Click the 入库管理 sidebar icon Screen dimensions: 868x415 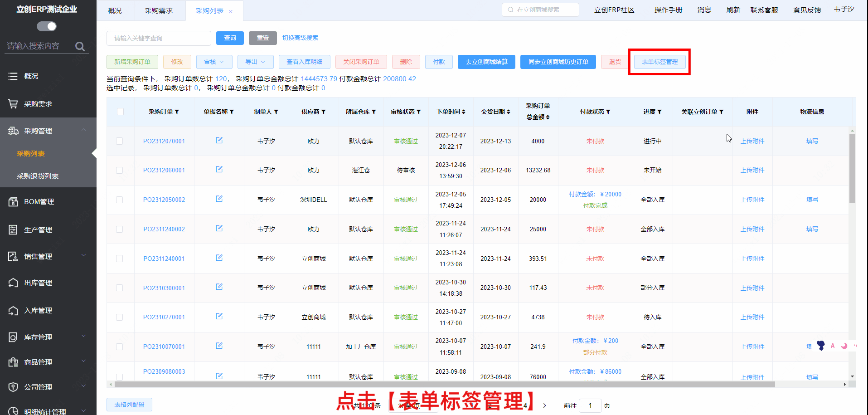click(13, 311)
